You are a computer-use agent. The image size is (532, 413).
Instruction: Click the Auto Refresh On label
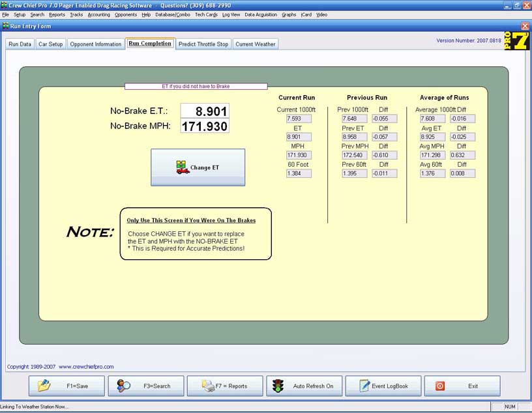click(313, 386)
